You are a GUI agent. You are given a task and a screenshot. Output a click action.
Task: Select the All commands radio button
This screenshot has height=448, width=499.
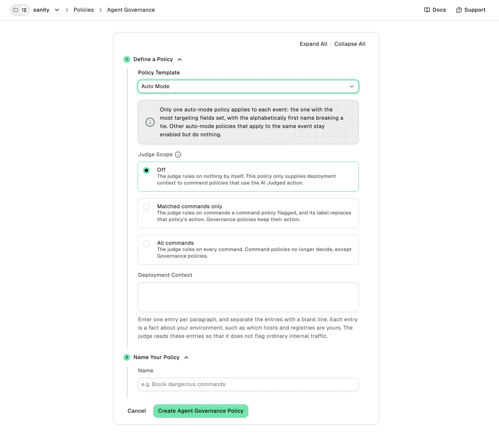pos(146,244)
